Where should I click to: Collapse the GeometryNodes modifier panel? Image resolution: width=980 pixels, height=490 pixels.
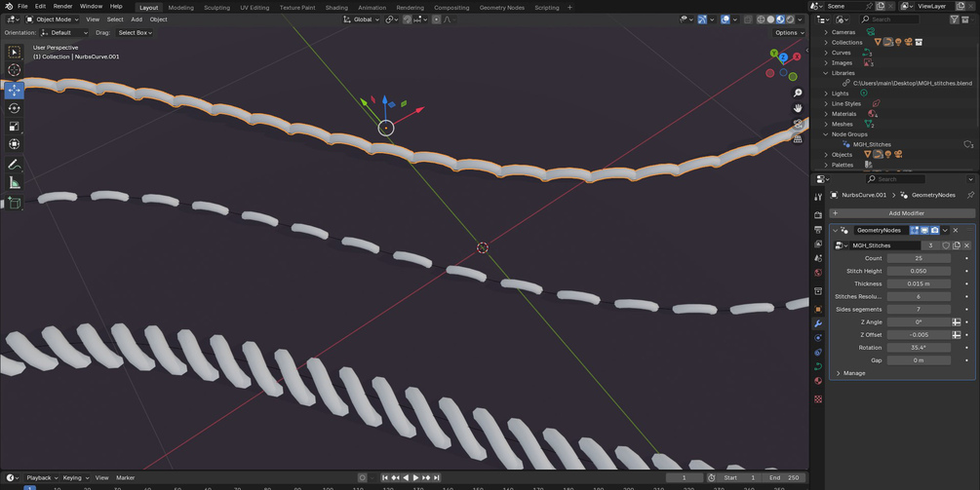pyautogui.click(x=835, y=230)
